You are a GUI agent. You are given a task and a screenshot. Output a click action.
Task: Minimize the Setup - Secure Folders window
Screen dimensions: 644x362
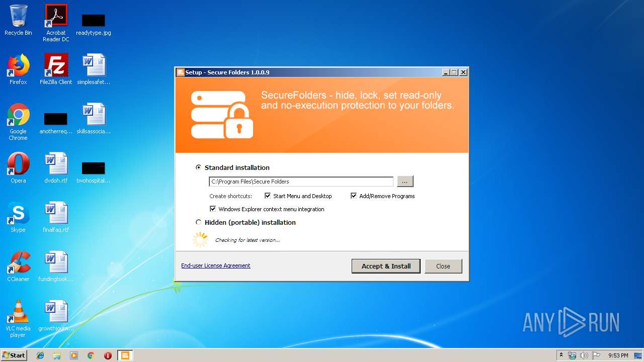click(446, 72)
